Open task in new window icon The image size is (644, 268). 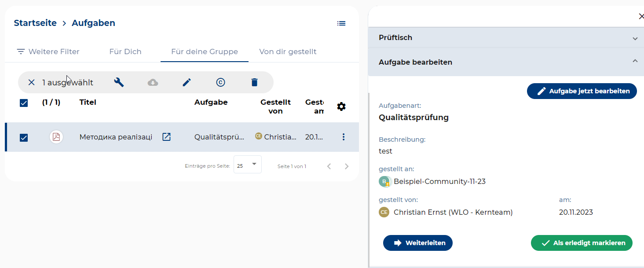[166, 137]
